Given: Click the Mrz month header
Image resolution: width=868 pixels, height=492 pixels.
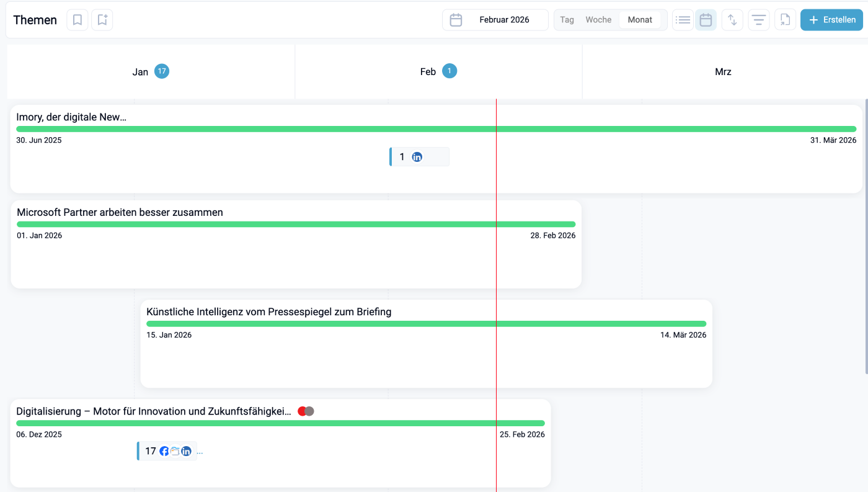Looking at the screenshot, I should point(723,72).
